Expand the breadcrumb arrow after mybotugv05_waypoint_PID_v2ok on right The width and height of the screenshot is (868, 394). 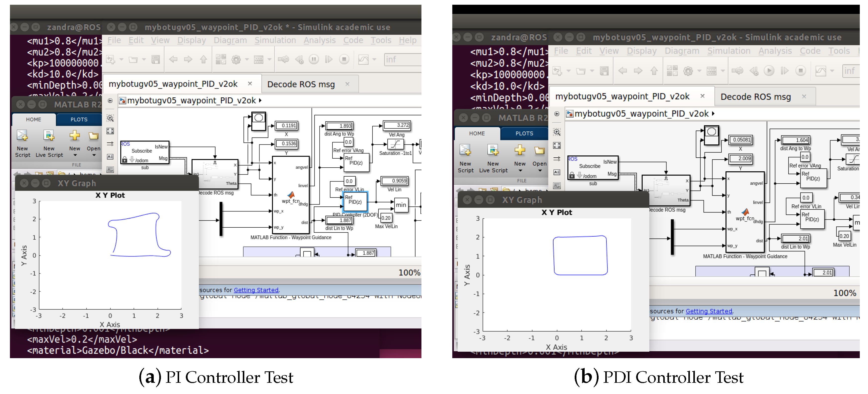(x=713, y=114)
